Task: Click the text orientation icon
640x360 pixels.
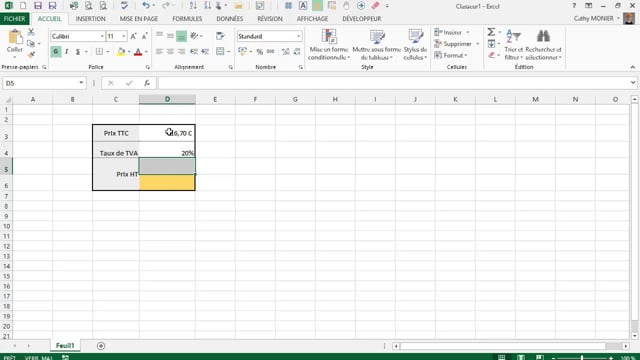Action: 195,36
